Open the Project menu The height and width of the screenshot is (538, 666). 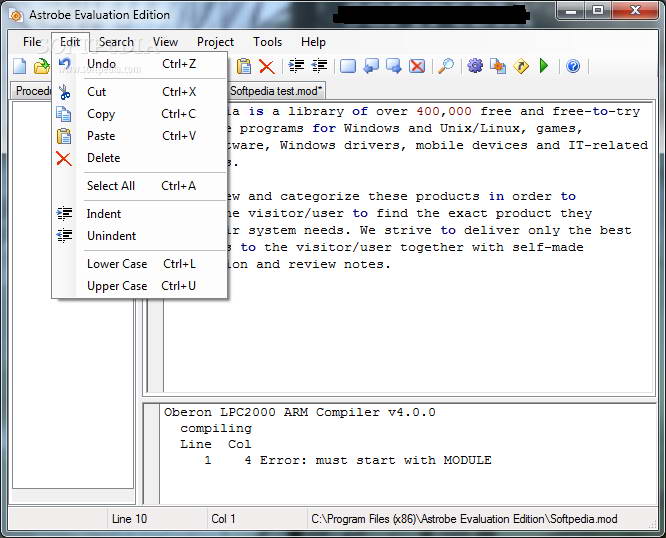click(x=215, y=42)
